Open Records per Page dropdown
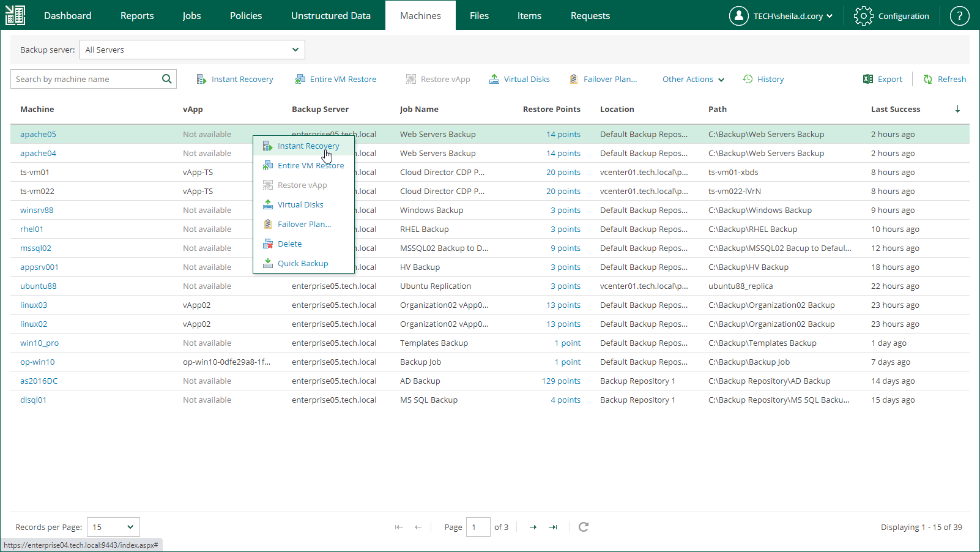Viewport: 980px width, 552px height. tap(113, 527)
